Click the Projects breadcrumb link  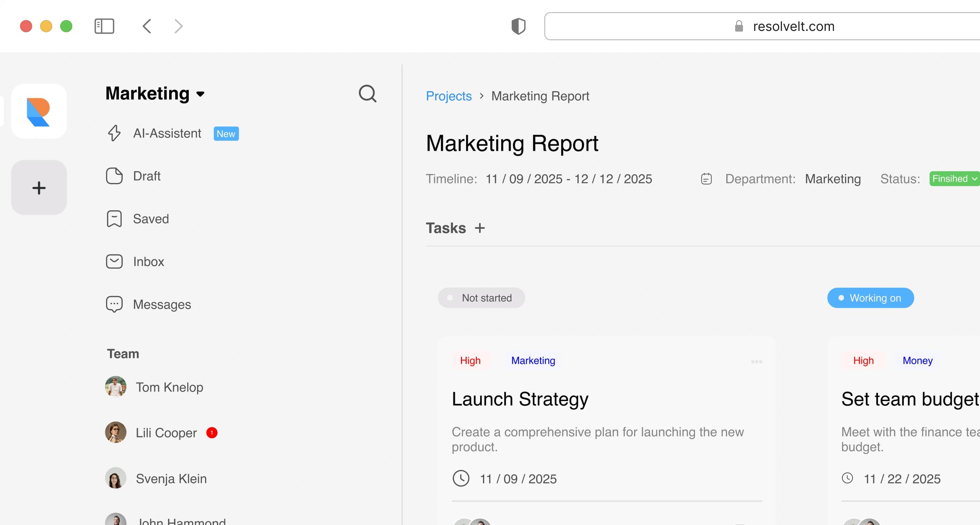click(449, 96)
